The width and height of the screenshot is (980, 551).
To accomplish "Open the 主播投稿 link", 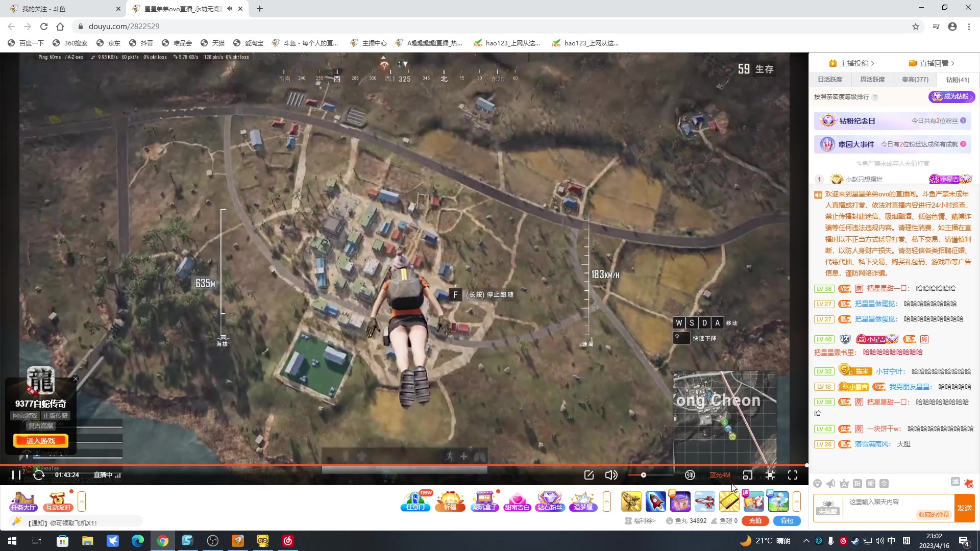I will point(852,63).
